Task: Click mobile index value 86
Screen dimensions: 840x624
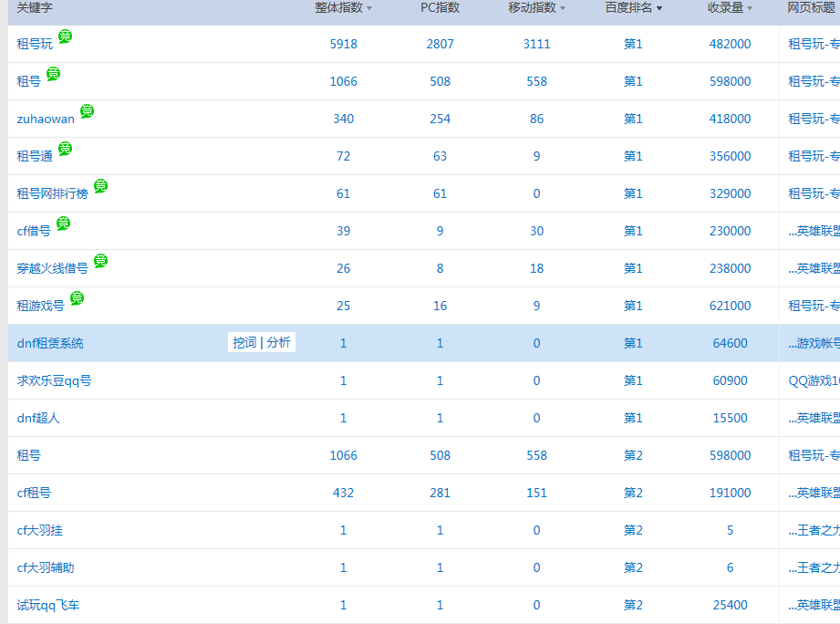Action: coord(537,119)
